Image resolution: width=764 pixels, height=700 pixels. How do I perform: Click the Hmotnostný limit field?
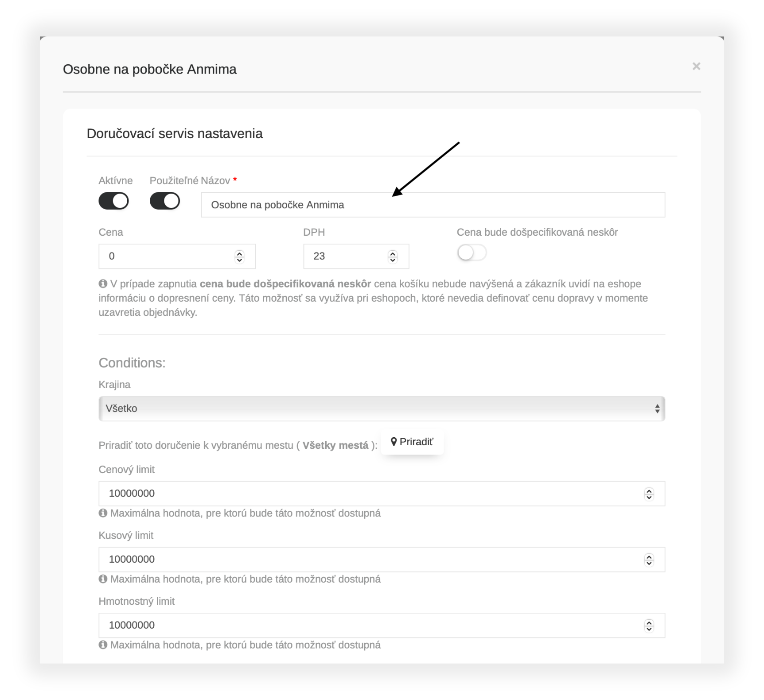(x=382, y=626)
